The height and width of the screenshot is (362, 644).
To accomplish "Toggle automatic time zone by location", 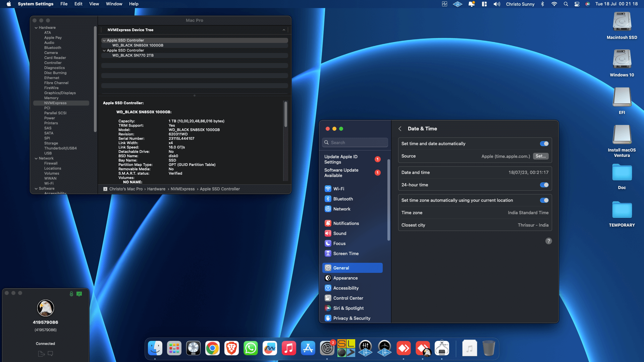I will tap(544, 200).
